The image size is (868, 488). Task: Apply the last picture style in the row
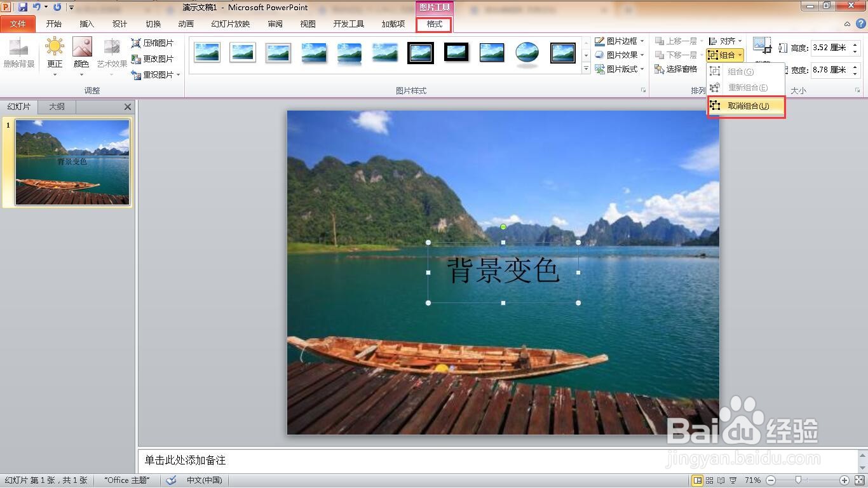tap(563, 53)
